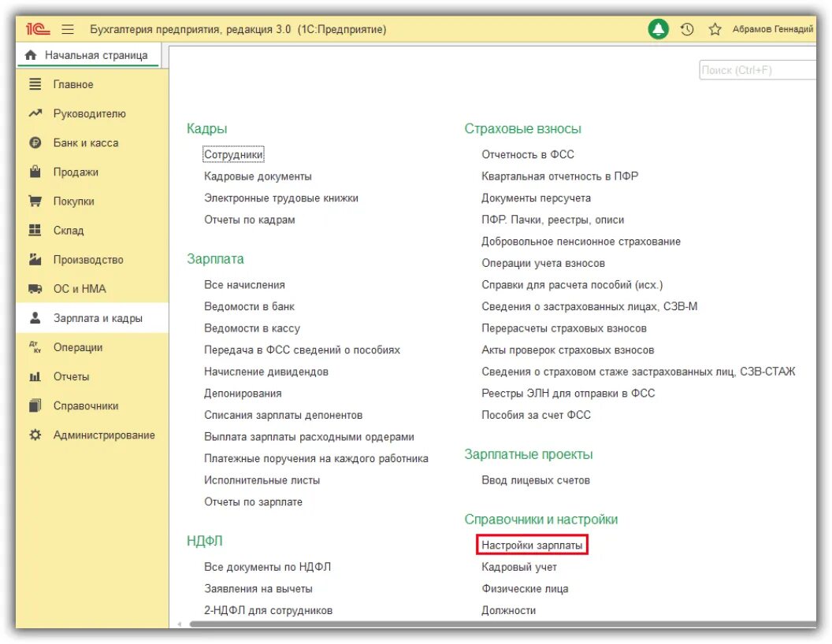
Task: Click the ОС и НМА truck icon
Action: click(x=35, y=289)
